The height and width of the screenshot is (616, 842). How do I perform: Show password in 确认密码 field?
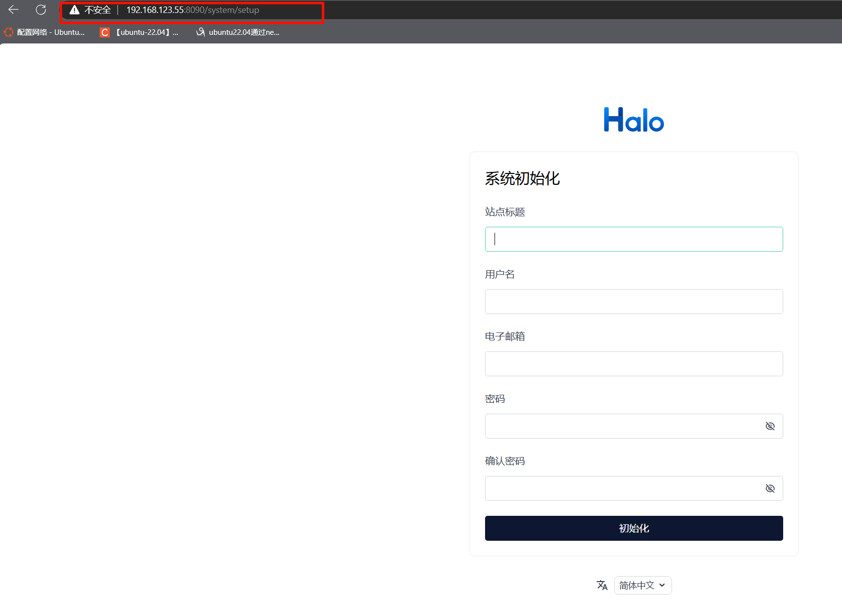point(770,488)
